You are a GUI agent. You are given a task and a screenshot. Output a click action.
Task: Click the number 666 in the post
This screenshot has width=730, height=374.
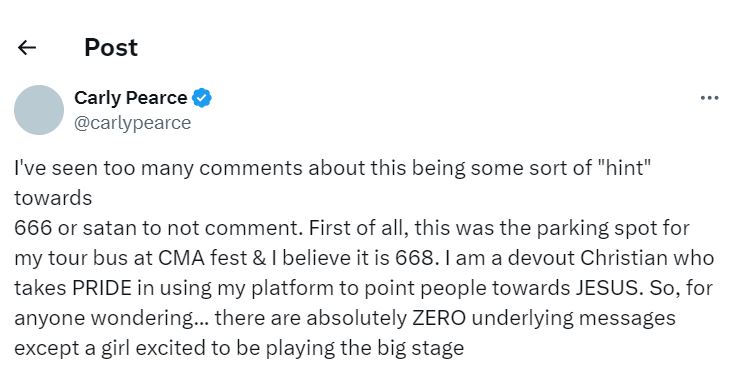(x=33, y=228)
